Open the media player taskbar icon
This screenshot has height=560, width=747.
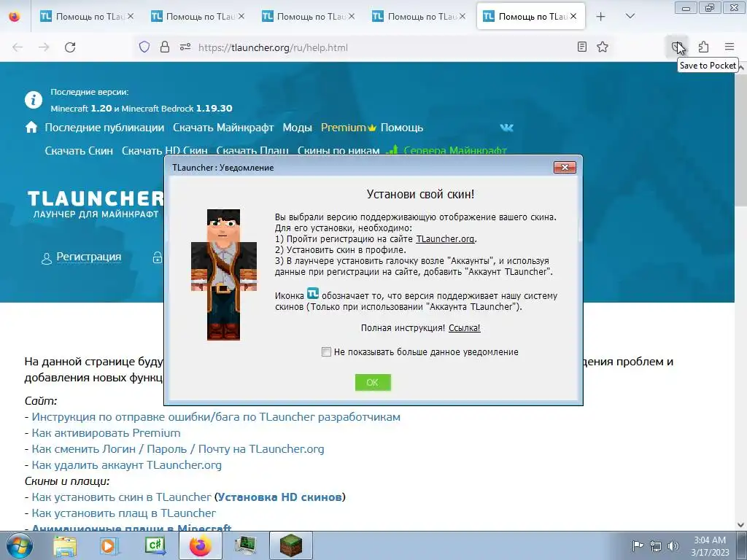coord(109,545)
